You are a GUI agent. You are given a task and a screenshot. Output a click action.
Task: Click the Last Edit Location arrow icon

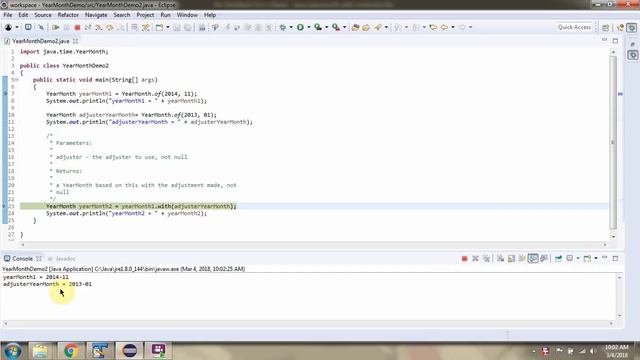coord(433,27)
